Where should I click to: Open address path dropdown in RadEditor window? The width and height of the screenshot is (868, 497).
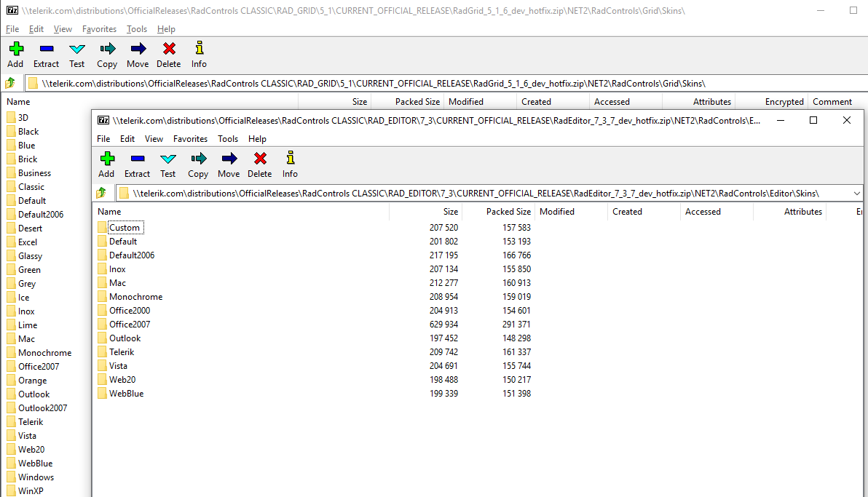(856, 193)
